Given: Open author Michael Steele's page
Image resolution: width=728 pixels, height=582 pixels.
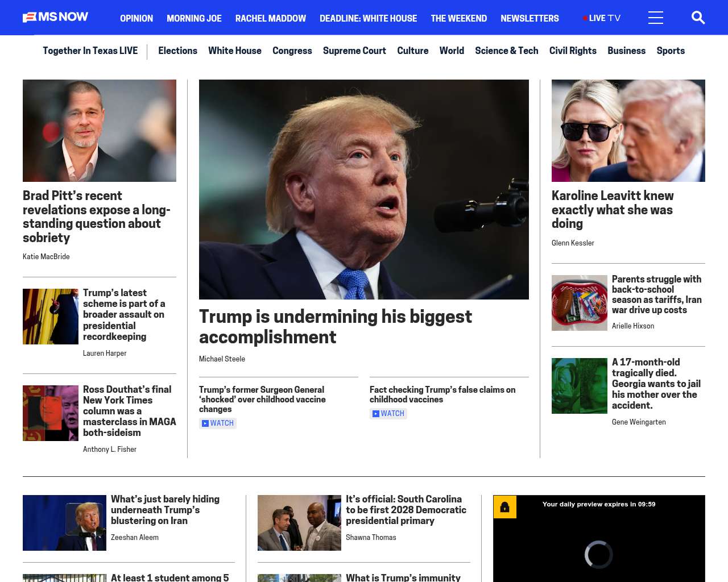Looking at the screenshot, I should (x=222, y=359).
